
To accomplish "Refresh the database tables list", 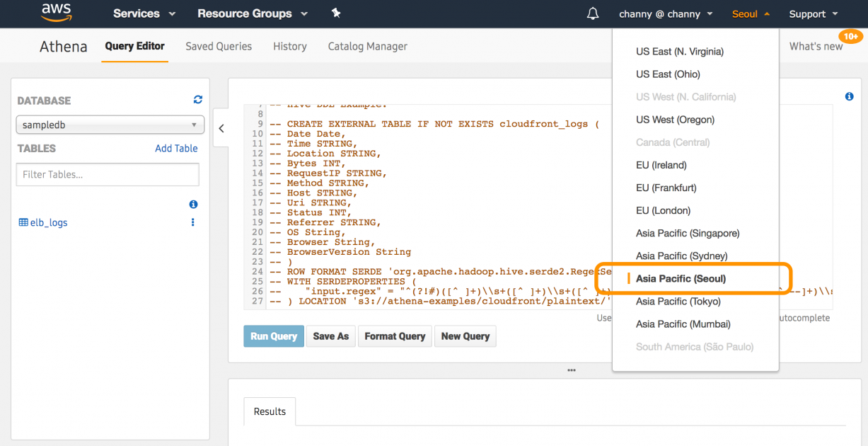I will click(x=198, y=100).
